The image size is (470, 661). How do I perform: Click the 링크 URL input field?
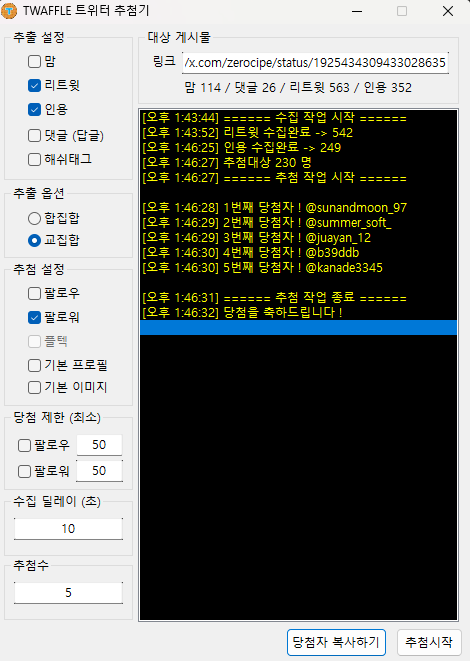(315, 63)
